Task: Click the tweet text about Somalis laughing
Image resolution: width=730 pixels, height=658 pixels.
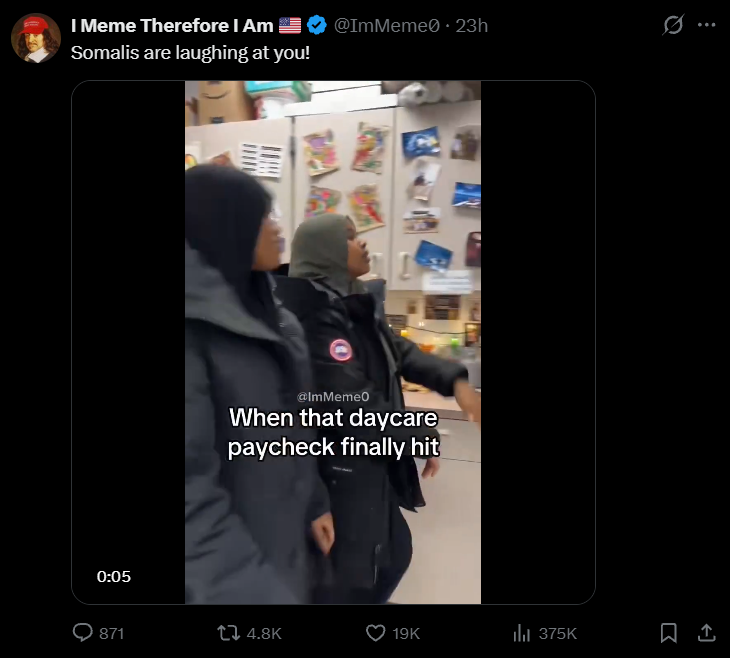Action: pos(190,53)
